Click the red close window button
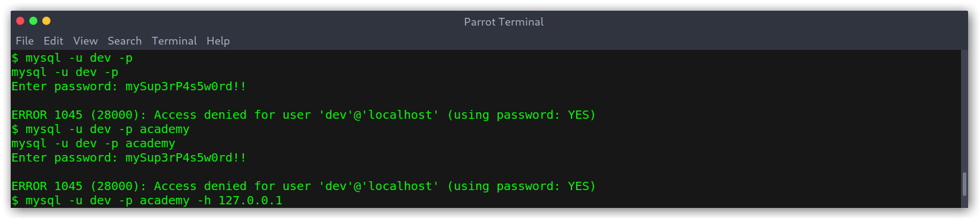Image resolution: width=980 pixels, height=218 pixels. tap(20, 21)
